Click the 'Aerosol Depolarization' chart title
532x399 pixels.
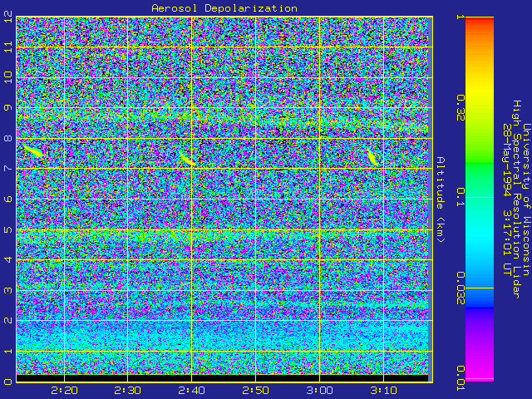pos(224,8)
